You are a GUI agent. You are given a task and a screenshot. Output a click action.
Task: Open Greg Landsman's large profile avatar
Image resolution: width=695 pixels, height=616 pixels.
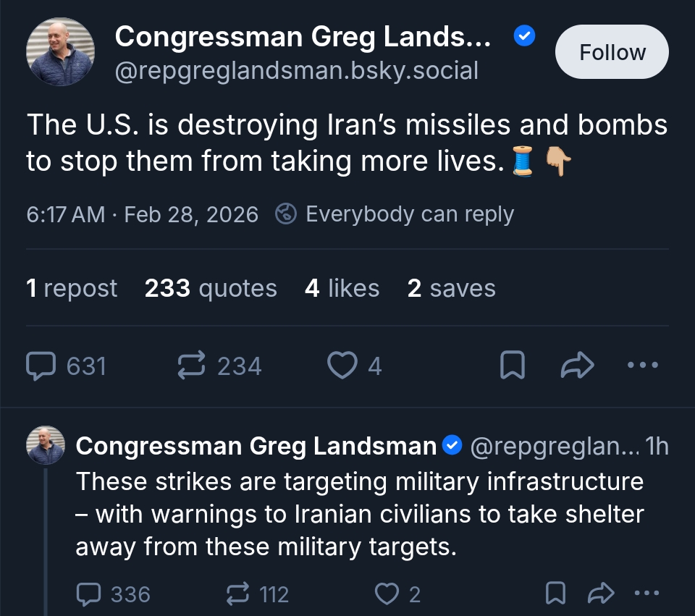(x=60, y=52)
